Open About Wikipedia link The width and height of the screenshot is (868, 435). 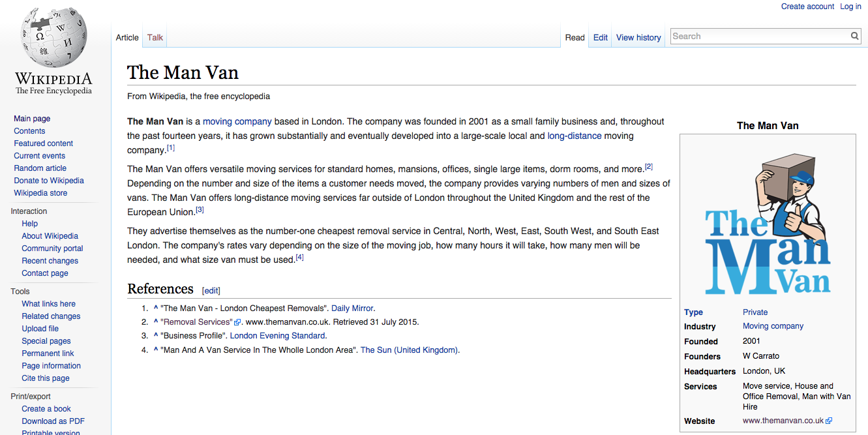click(x=50, y=236)
